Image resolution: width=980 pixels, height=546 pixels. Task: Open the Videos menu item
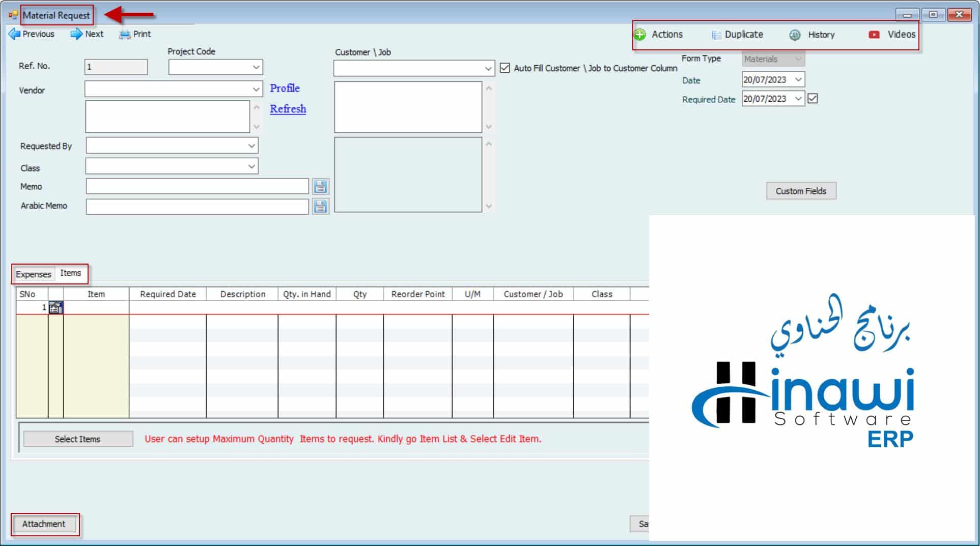pos(901,35)
